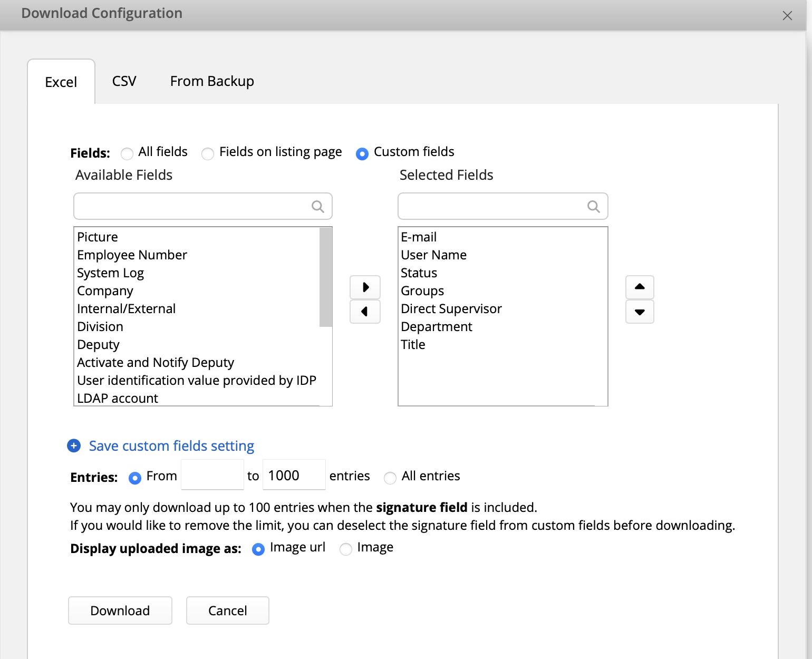Click the Selected Fields search box
The height and width of the screenshot is (659, 812).
(x=503, y=206)
